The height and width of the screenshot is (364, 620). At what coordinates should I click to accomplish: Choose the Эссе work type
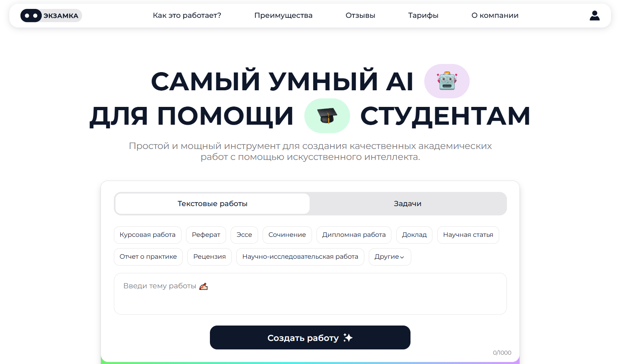(x=244, y=235)
